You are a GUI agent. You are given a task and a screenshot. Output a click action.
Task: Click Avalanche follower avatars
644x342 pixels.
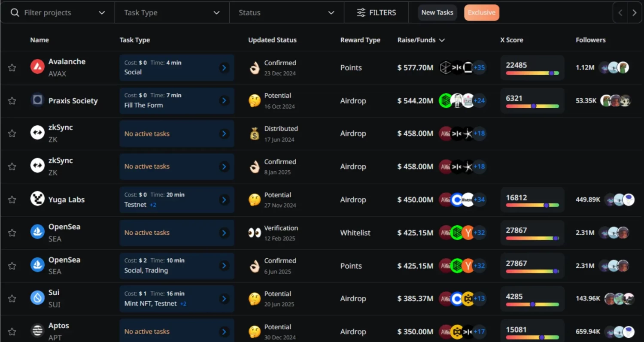tap(614, 67)
